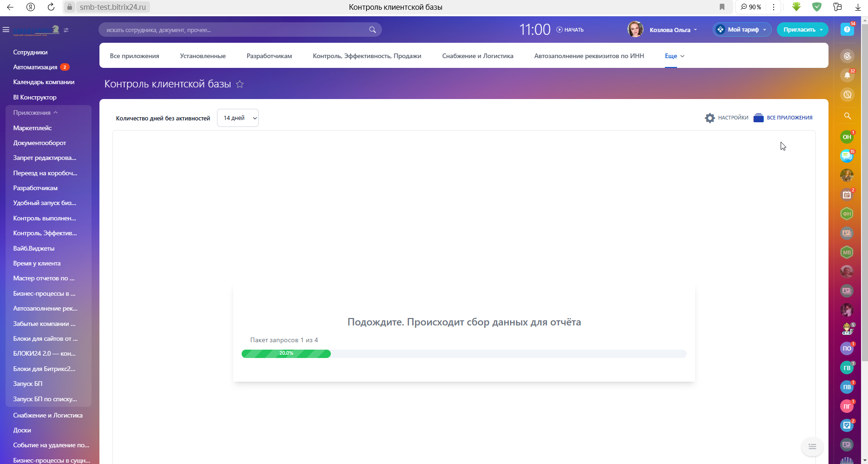Reload the page with the refresh icon

point(51,7)
